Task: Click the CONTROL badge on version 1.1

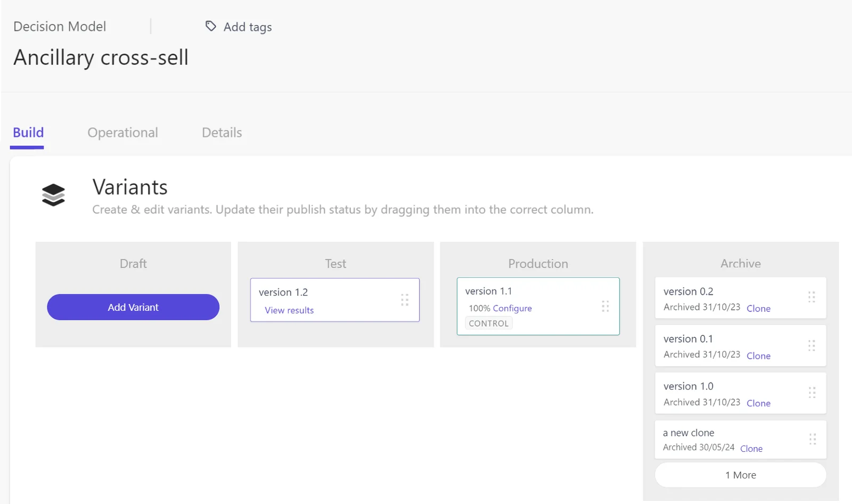Action: pyautogui.click(x=489, y=323)
